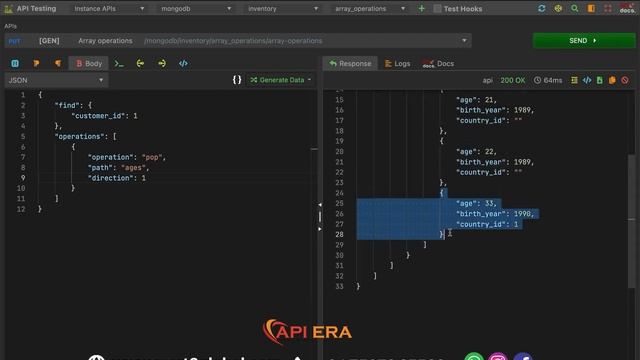Switch to the Response tab
The image size is (640, 360).
pos(350,63)
